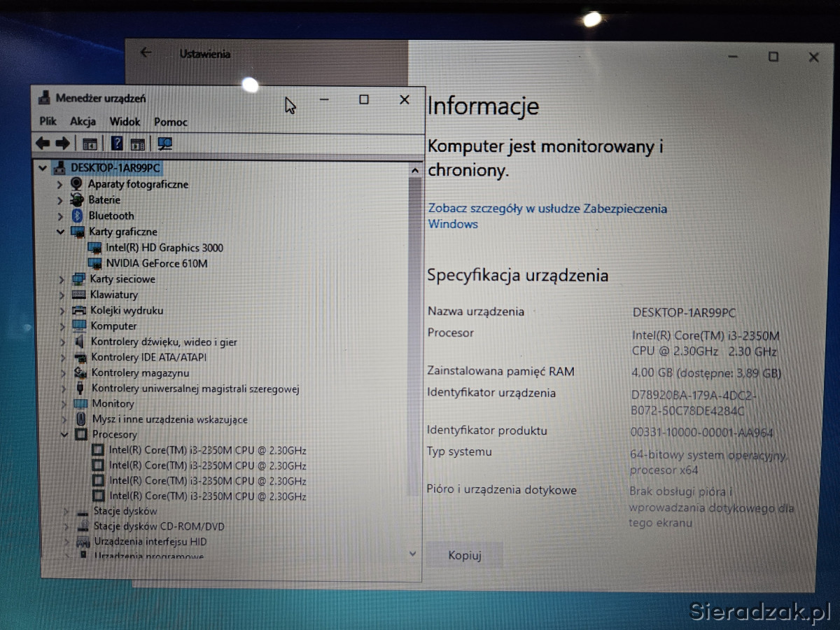Image resolution: width=840 pixels, height=630 pixels.
Task: Go back using the Ustawienia back arrow
Action: coord(146,53)
